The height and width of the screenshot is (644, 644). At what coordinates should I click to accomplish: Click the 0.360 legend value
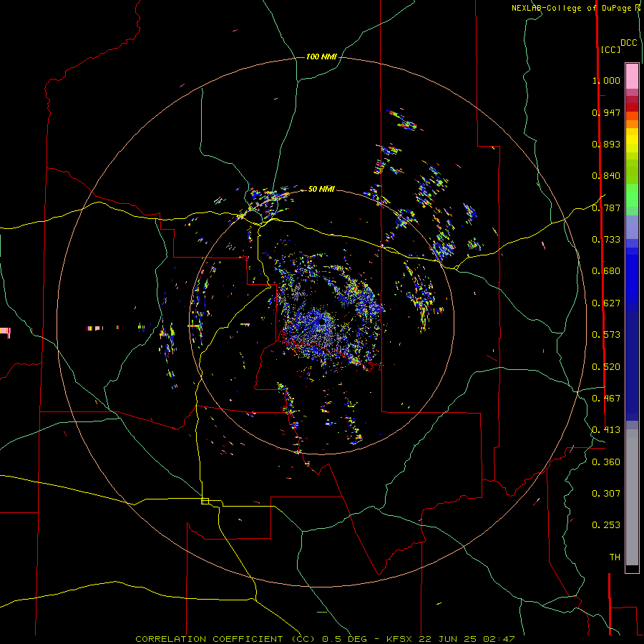606,462
